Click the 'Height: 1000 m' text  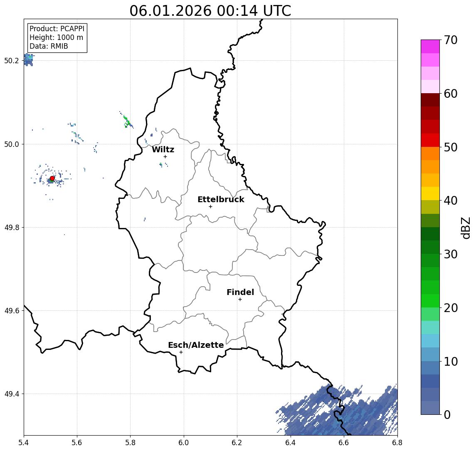point(56,37)
